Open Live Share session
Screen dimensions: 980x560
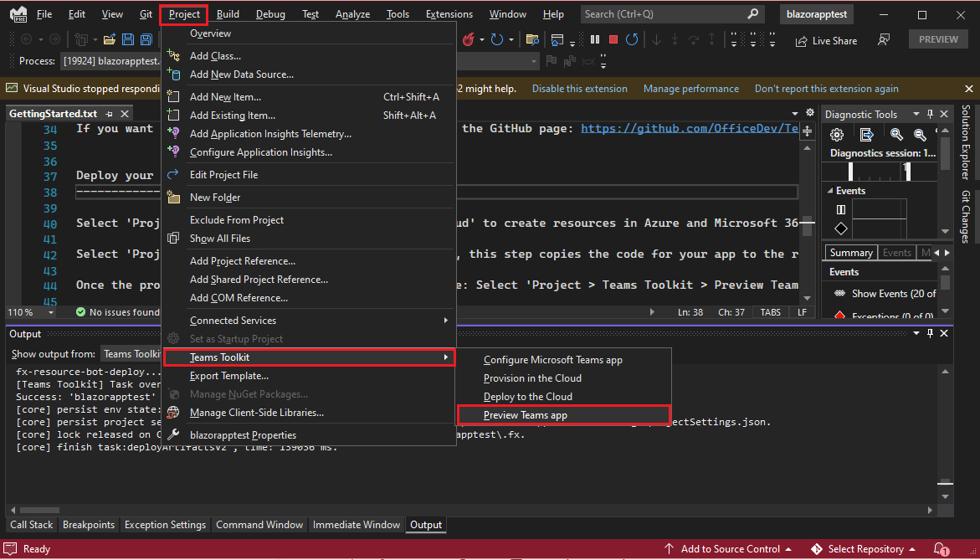826,41
